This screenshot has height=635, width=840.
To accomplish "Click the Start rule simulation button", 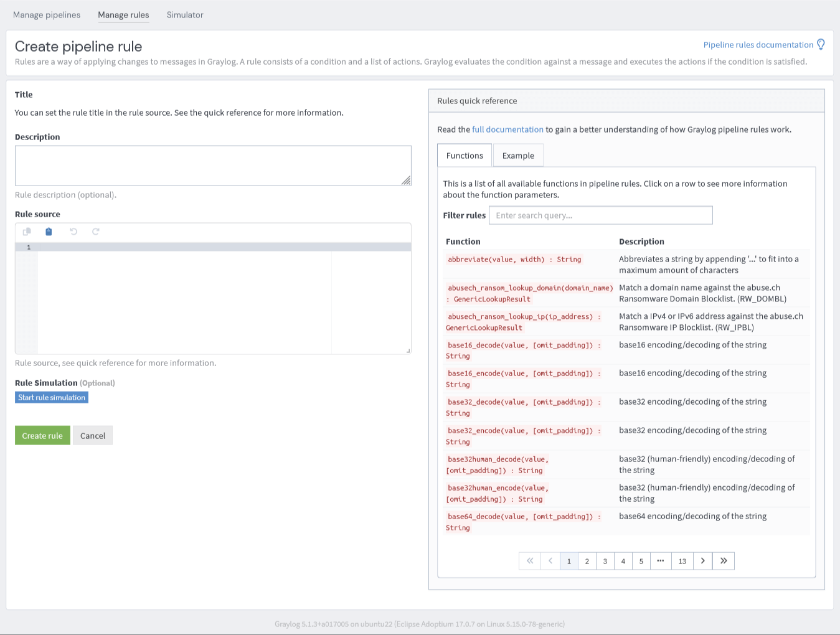I will point(52,397).
